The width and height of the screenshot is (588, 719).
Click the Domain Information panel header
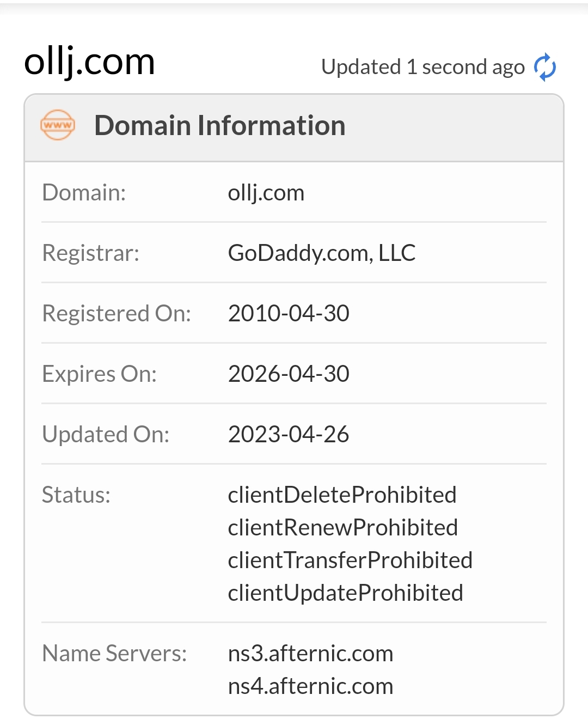tap(294, 128)
